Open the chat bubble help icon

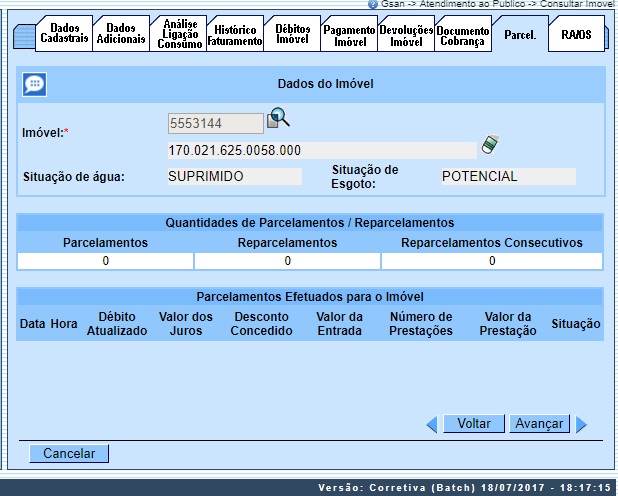[34, 84]
